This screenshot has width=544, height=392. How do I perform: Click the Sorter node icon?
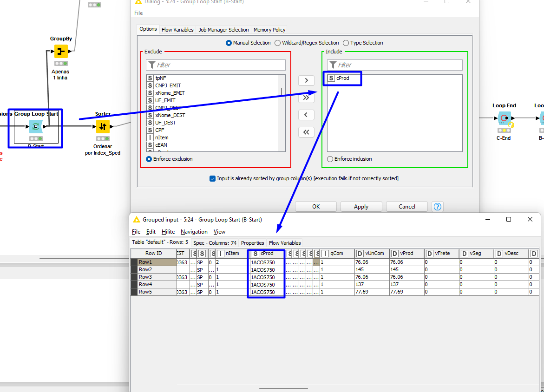coord(103,126)
